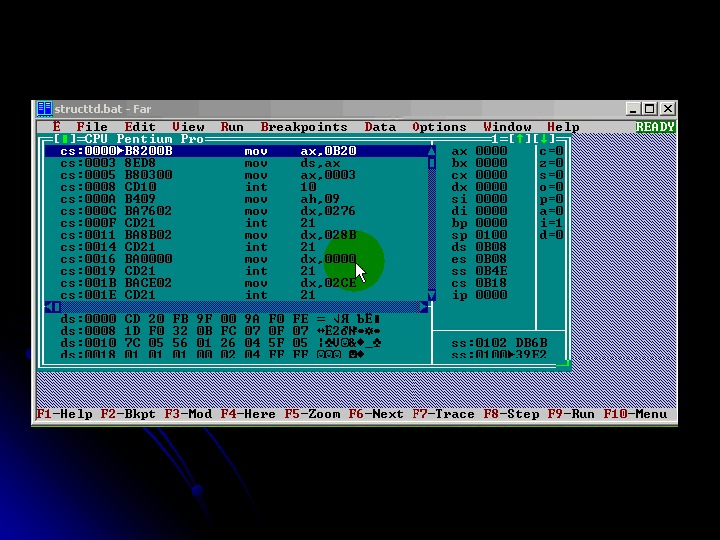Click F2-Bkpt in the bottom bar

(128, 414)
